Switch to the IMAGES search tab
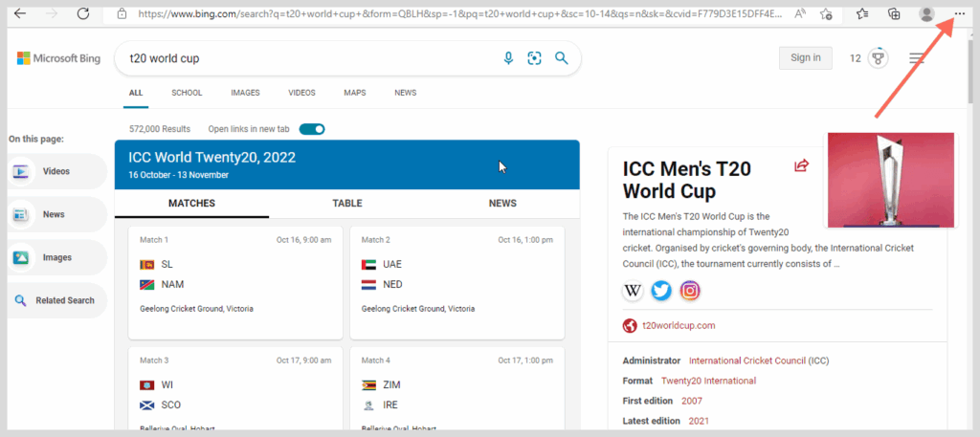 (x=245, y=93)
